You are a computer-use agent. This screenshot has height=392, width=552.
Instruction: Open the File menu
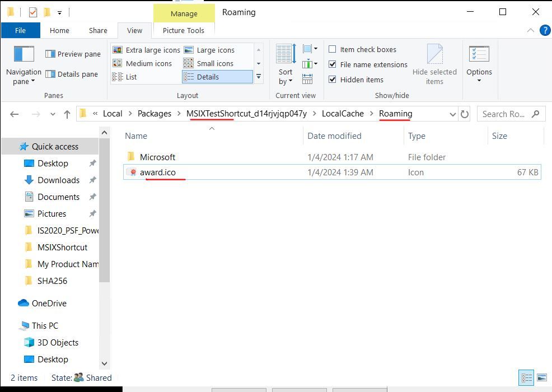click(x=21, y=30)
